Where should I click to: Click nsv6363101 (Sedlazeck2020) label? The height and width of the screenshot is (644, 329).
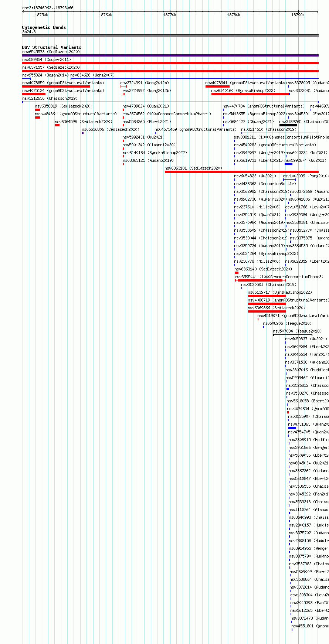click(194, 168)
